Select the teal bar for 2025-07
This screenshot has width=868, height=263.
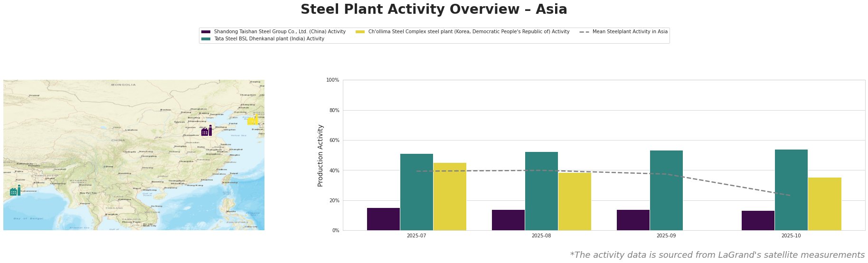pyautogui.click(x=416, y=192)
